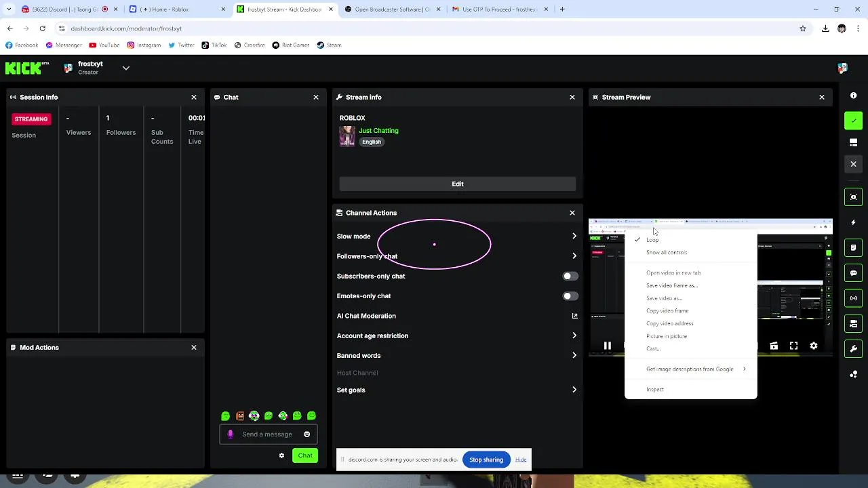Switch to Use OTP to Proceed tab

[x=500, y=9]
